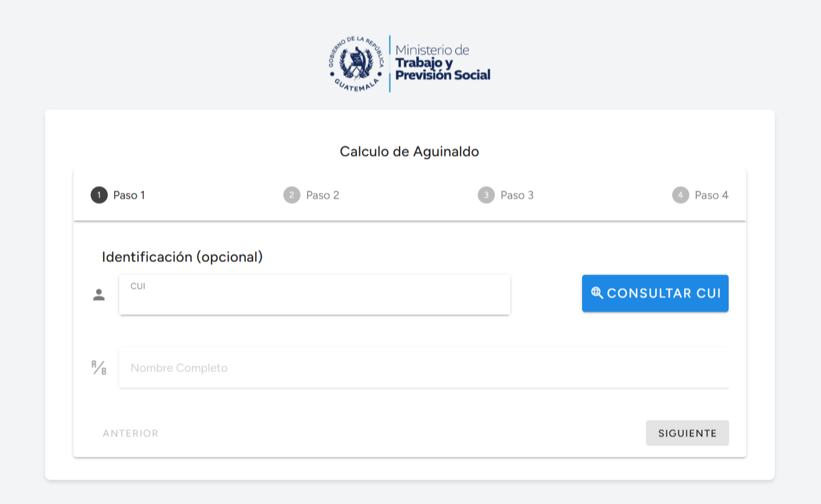Click the disabled ANTERIOR control

click(x=131, y=433)
